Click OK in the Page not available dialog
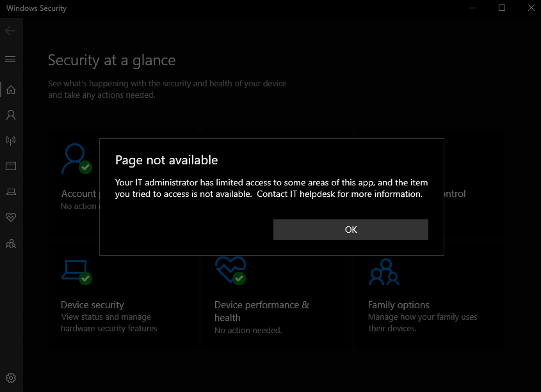The height and width of the screenshot is (392, 541). click(x=351, y=230)
